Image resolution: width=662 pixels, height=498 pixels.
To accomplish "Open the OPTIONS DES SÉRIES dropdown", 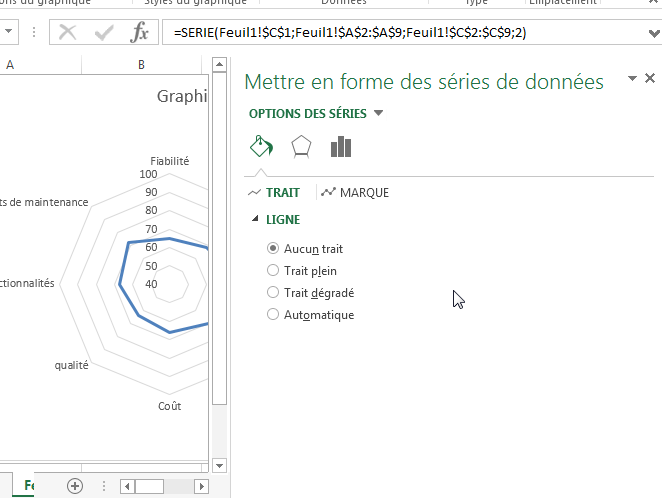I will click(x=378, y=113).
